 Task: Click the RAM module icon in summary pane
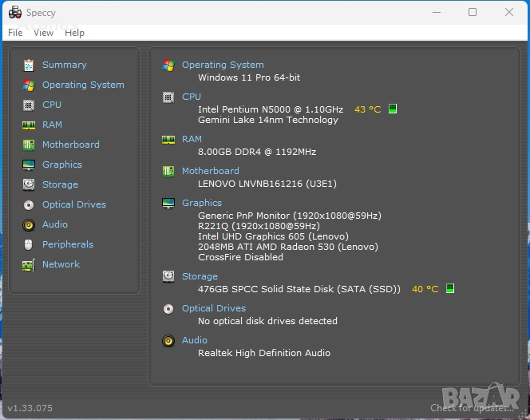tap(168, 140)
